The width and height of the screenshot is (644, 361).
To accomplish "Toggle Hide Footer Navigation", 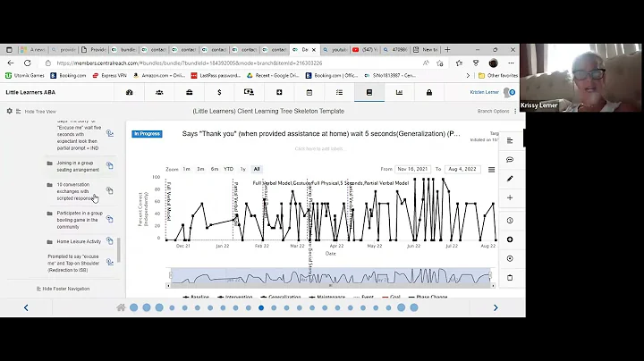I will [x=63, y=289].
